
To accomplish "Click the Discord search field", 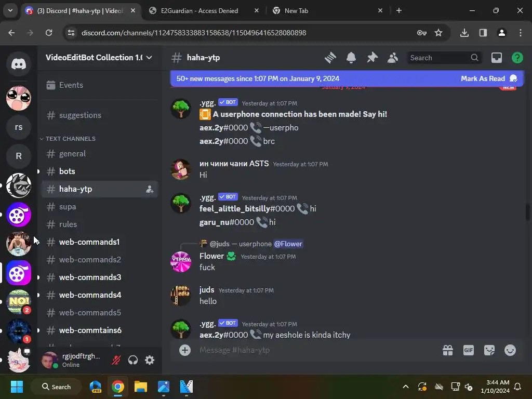I will [445, 58].
